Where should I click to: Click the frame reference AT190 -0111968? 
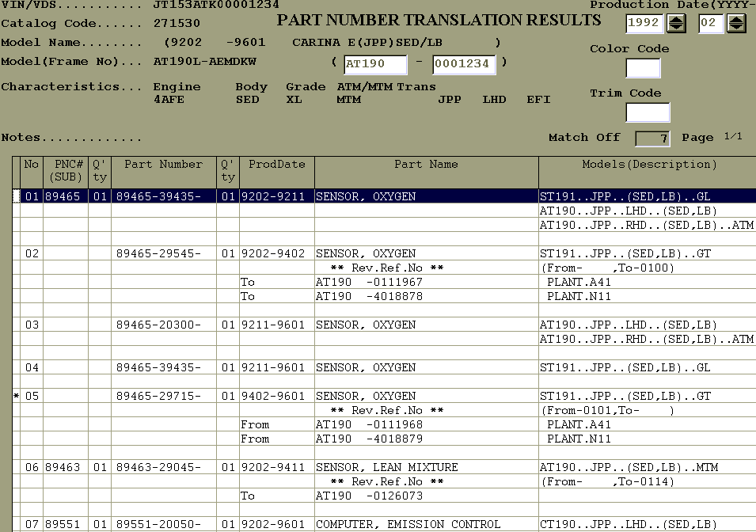point(370,424)
